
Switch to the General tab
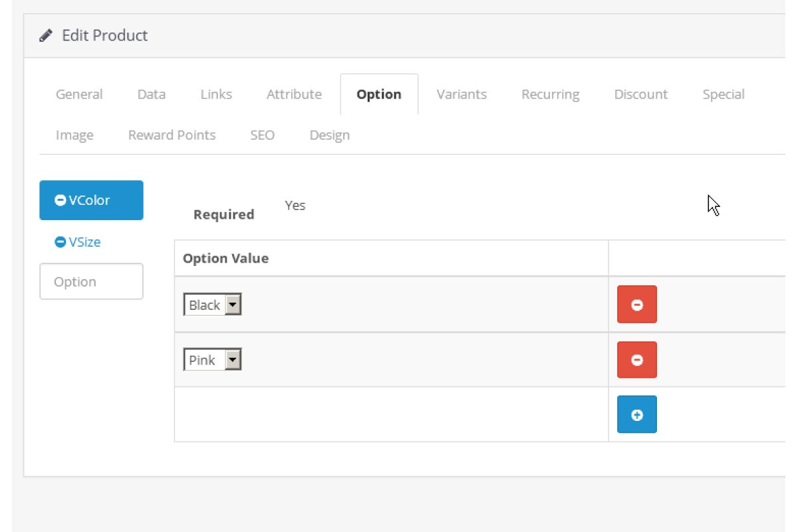coord(79,94)
